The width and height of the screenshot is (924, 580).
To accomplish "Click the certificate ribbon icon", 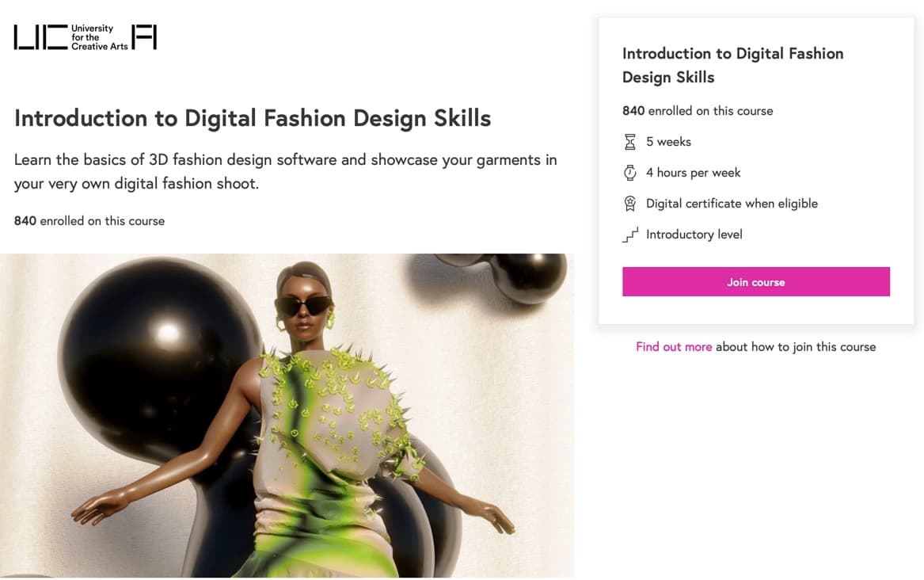I will coord(630,204).
